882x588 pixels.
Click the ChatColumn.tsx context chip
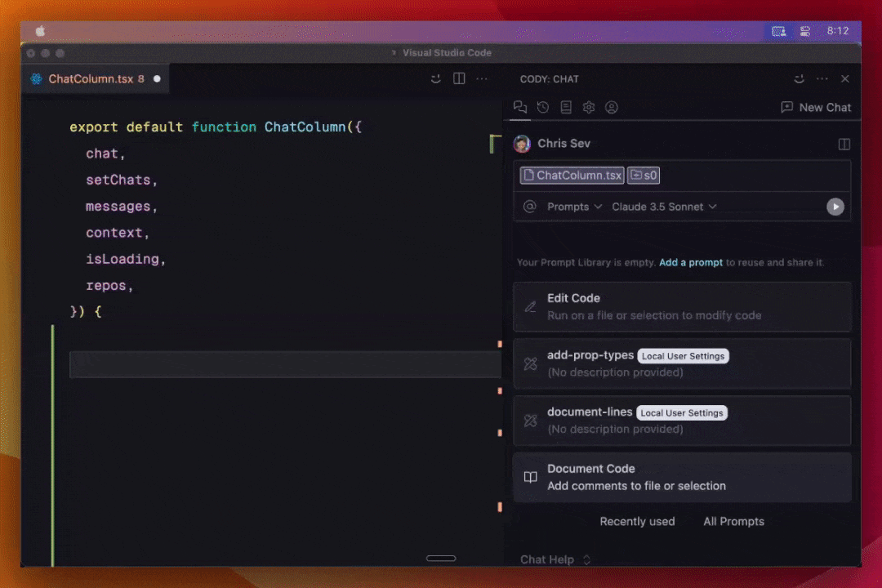coord(572,175)
